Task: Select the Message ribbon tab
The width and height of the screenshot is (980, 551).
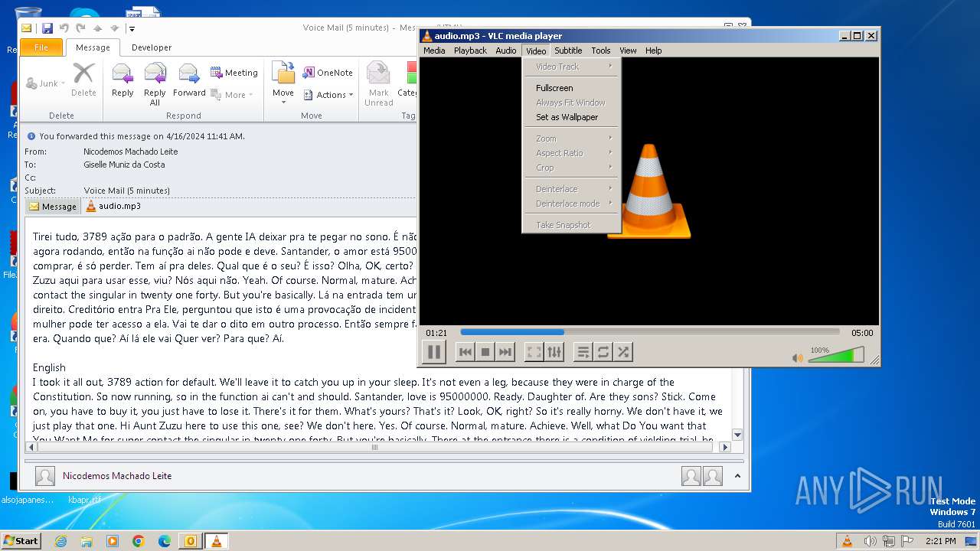Action: [x=93, y=47]
